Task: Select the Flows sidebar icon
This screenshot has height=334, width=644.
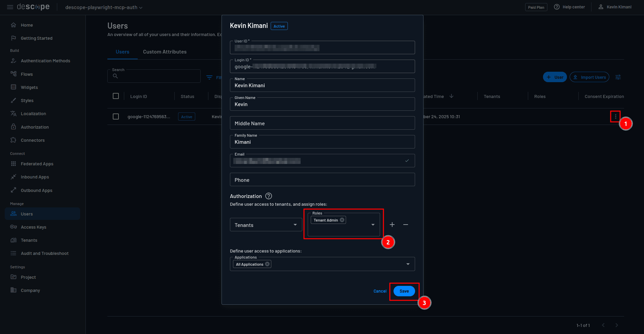Action: click(13, 74)
